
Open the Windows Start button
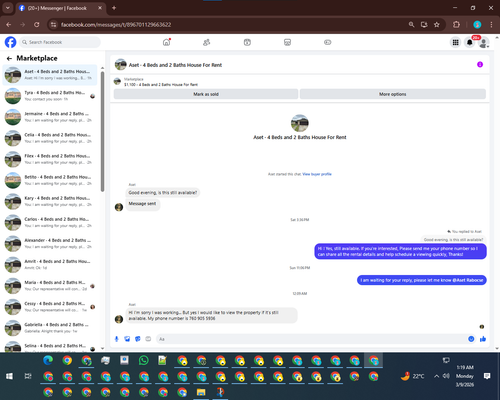tap(9, 376)
